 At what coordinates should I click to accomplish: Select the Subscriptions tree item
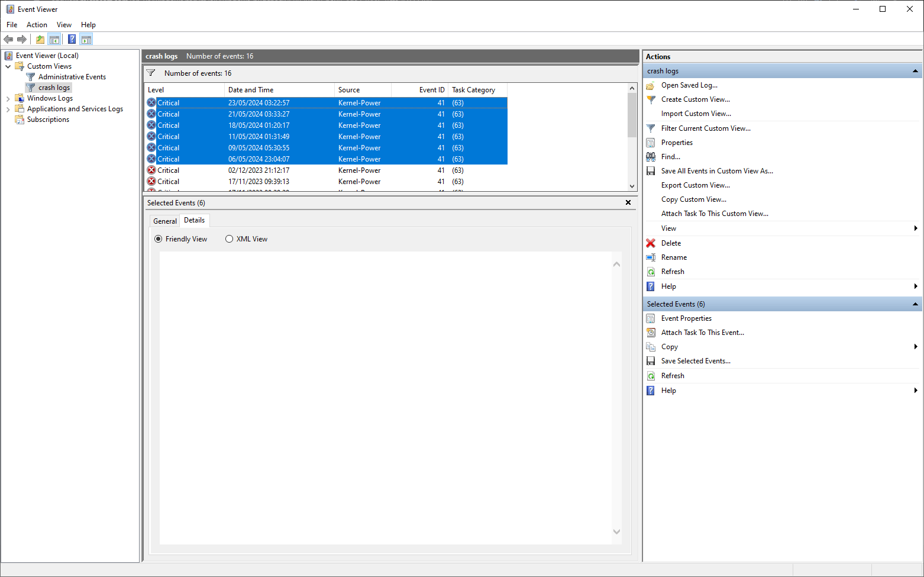point(48,120)
